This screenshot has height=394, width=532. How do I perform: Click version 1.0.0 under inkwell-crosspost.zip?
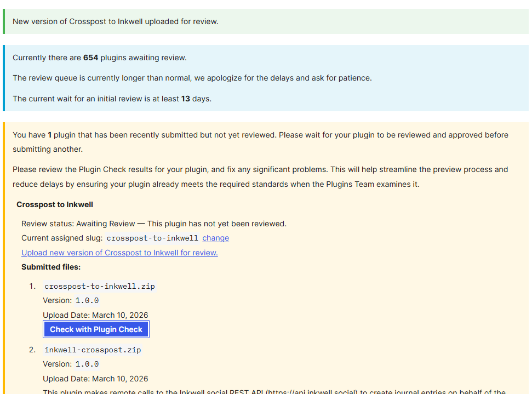(87, 364)
